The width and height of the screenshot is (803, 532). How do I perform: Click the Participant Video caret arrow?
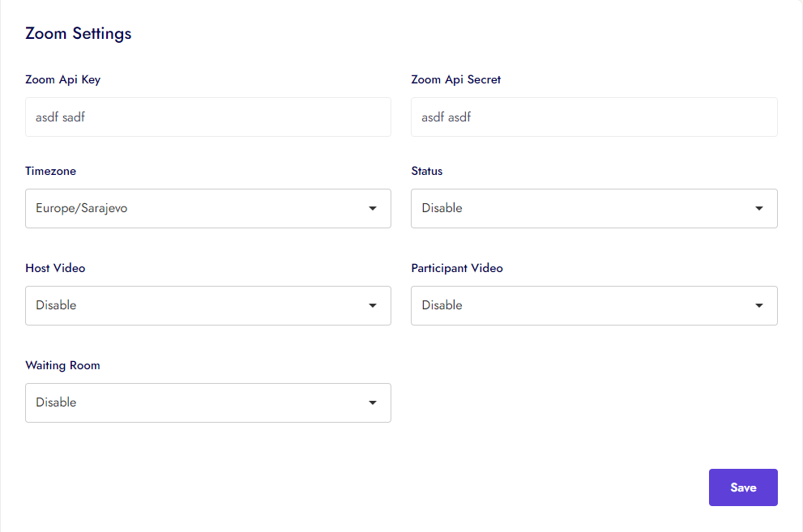point(759,306)
